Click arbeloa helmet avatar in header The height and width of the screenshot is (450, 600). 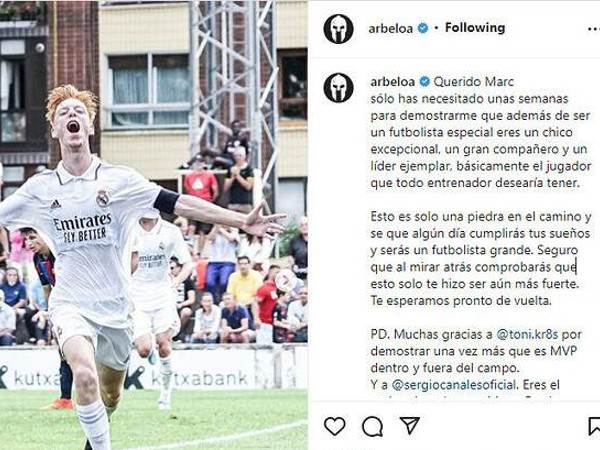pyautogui.click(x=338, y=29)
